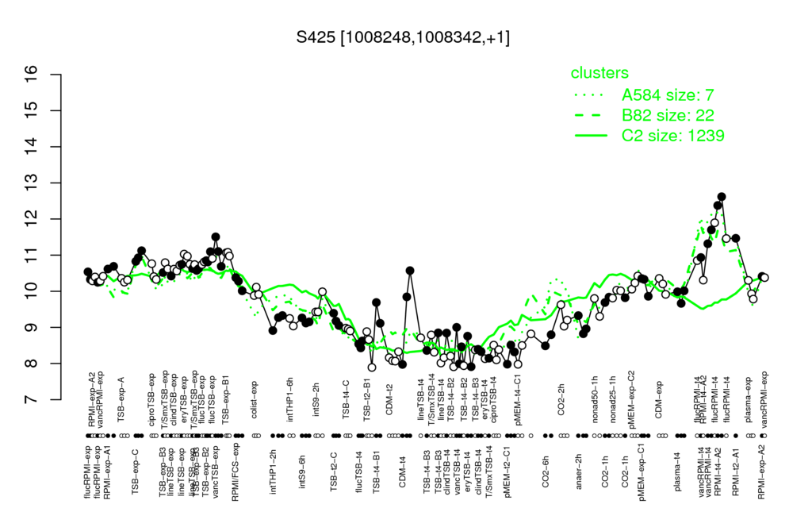Click the 'RPMI-exp-A1' bottom-row label

(x=107, y=472)
